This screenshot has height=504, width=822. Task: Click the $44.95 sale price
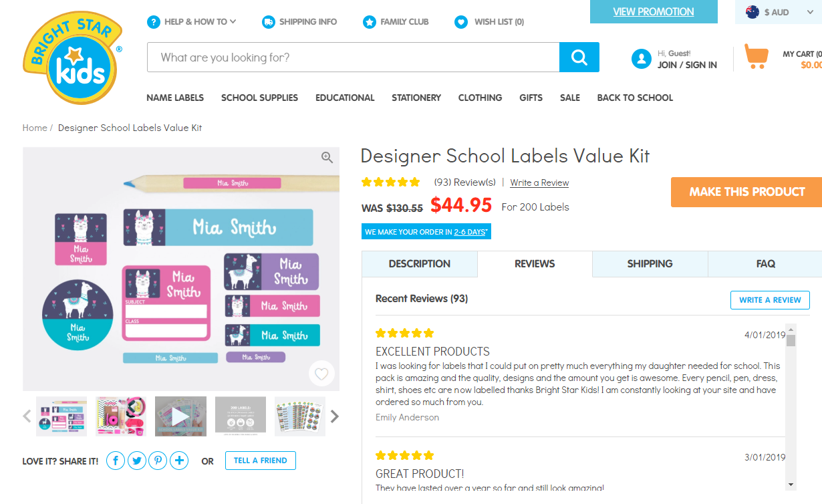pos(461,205)
